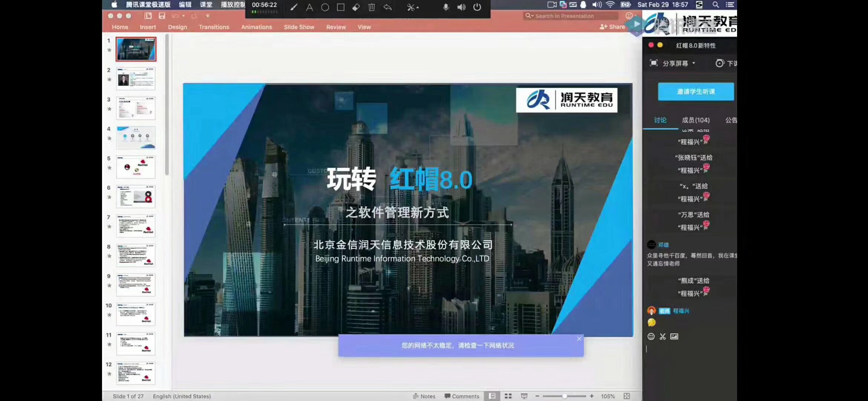
Task: Choose the ellipse shape tool
Action: pos(325,7)
